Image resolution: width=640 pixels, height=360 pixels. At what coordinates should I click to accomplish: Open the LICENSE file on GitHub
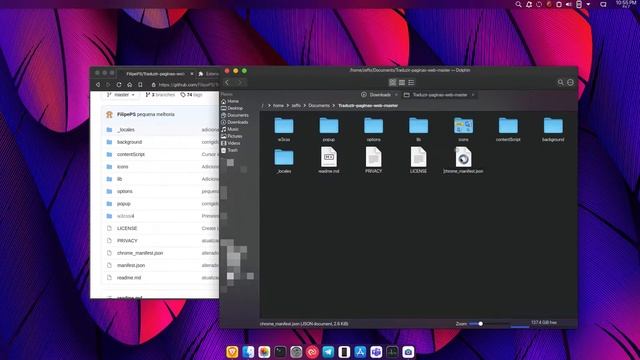tap(127, 228)
